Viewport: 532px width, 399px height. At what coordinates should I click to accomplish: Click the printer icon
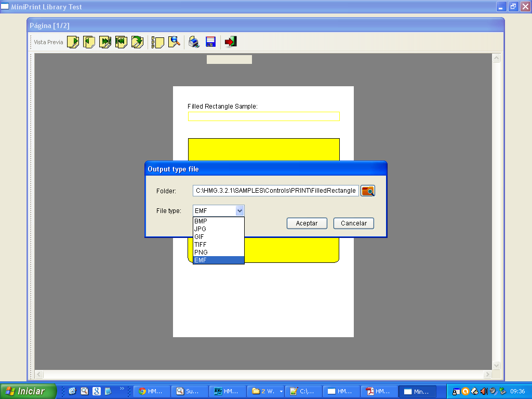(x=194, y=42)
